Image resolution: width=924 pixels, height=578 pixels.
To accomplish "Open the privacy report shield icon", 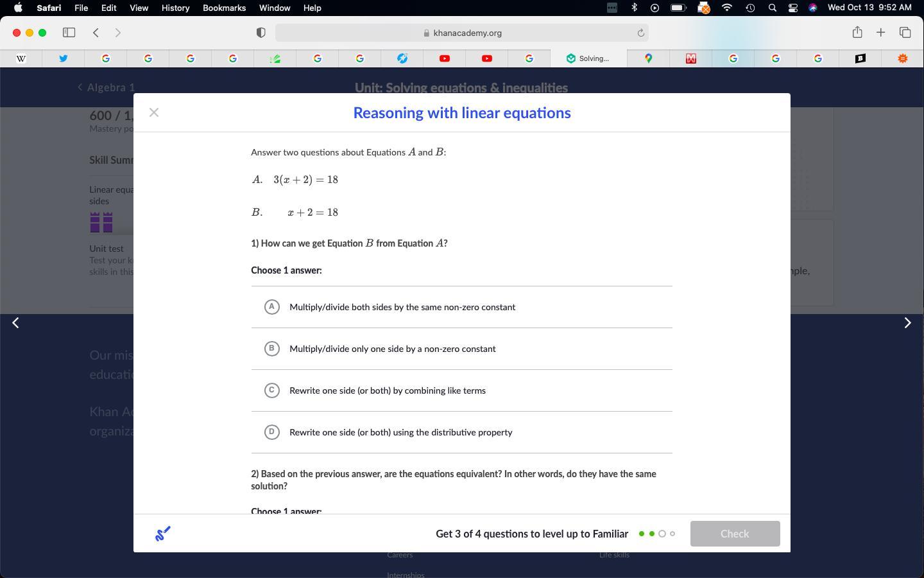I will [261, 33].
